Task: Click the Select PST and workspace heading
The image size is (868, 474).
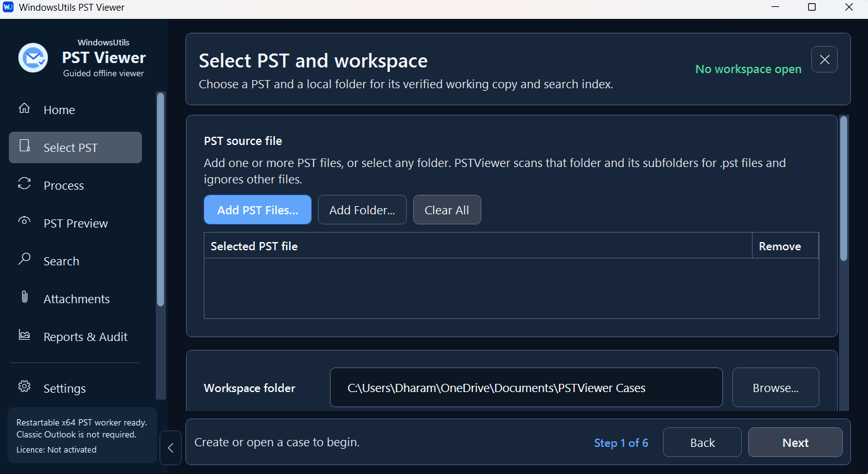Action: point(314,61)
